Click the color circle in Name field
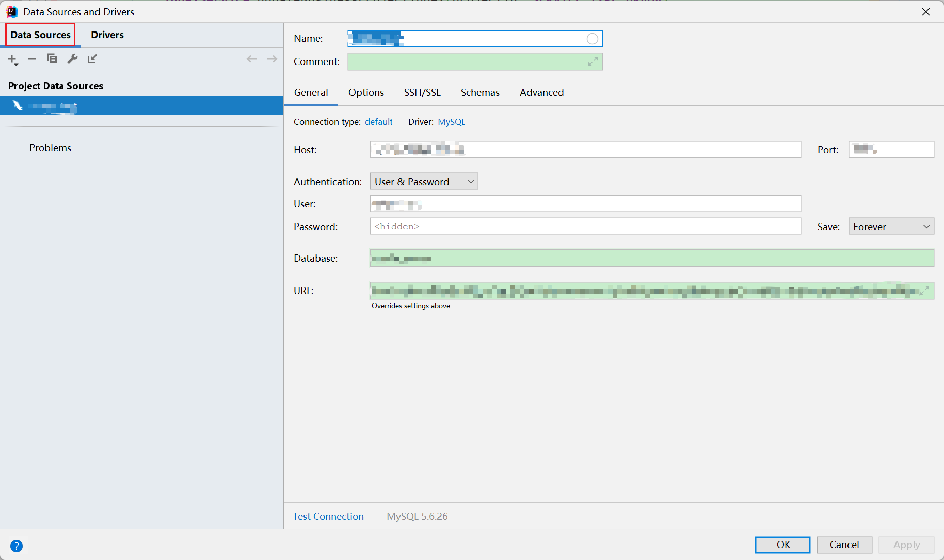Viewport: 944px width, 560px height. click(593, 39)
